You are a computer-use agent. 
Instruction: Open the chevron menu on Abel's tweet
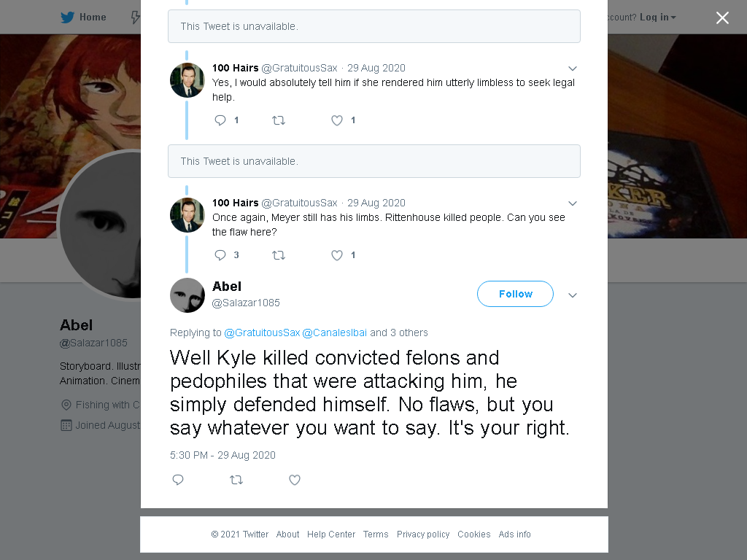(x=573, y=295)
